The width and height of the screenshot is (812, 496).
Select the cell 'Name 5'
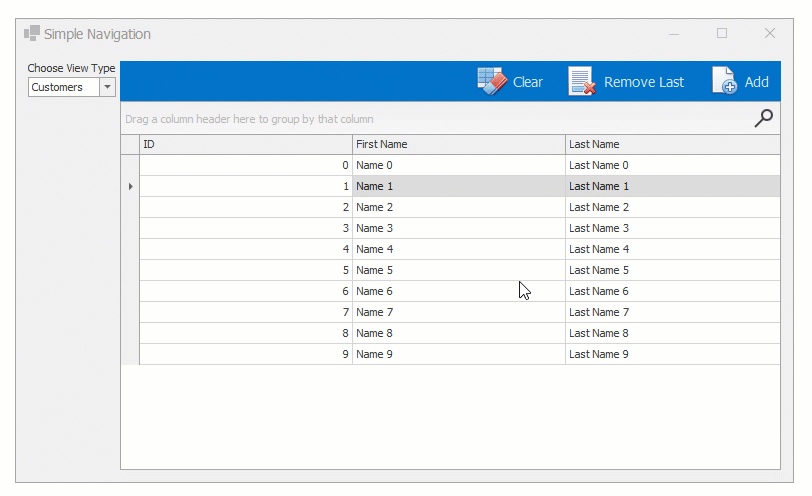458,270
